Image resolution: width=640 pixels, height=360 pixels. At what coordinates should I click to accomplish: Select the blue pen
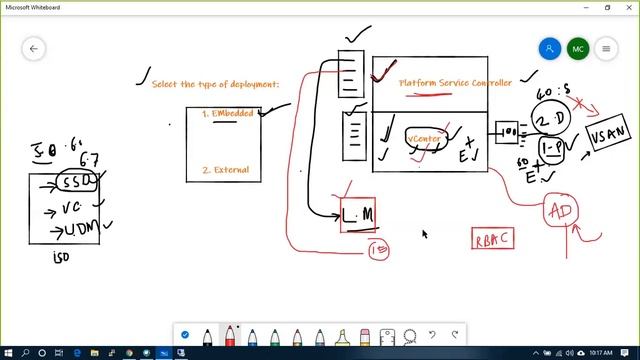(252, 337)
